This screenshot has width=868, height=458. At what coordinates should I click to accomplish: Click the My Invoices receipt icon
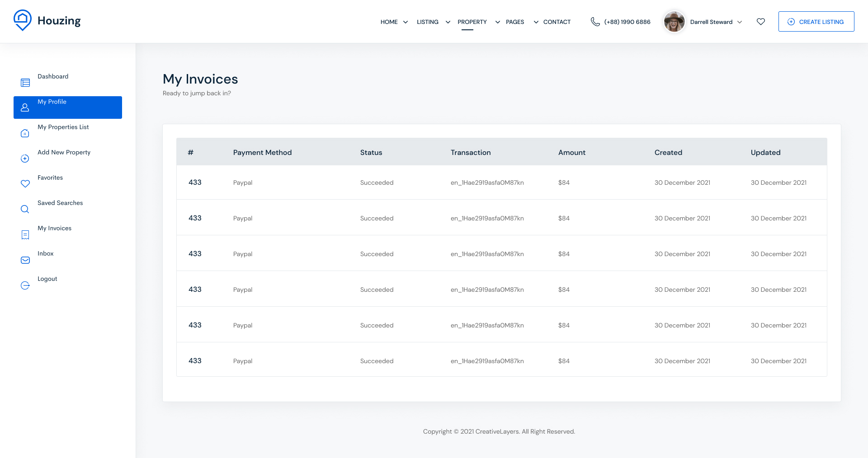tap(25, 234)
